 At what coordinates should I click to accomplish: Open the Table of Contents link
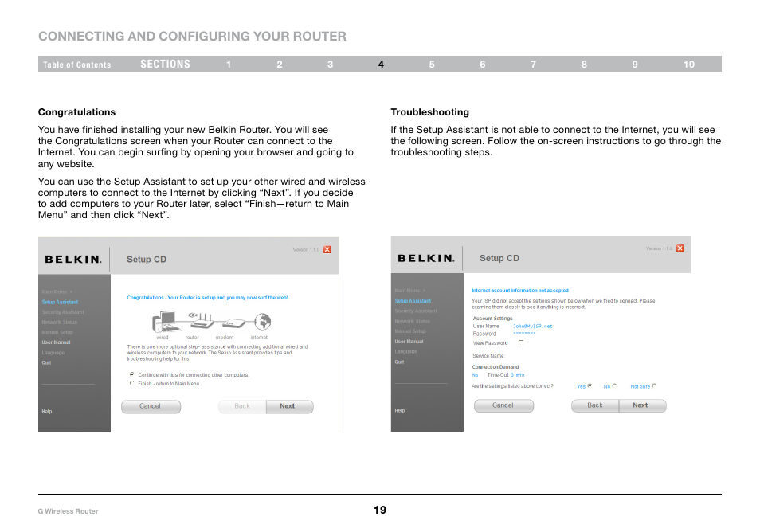point(76,65)
